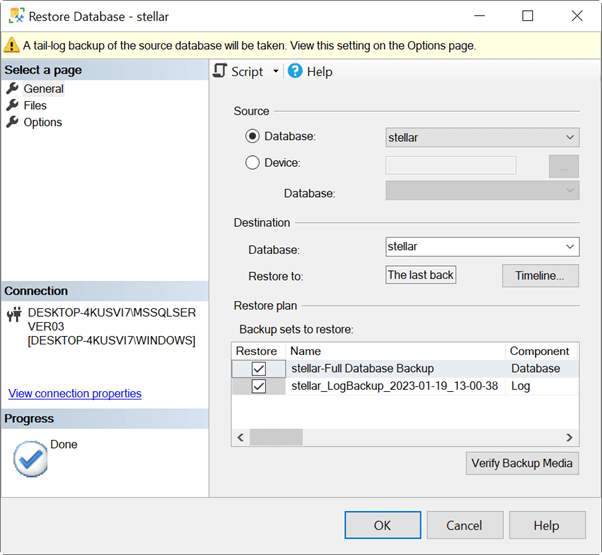Image resolution: width=602 pixels, height=555 pixels.
Task: Click the backup sets horizontal scrollbar thumb
Action: click(x=275, y=437)
